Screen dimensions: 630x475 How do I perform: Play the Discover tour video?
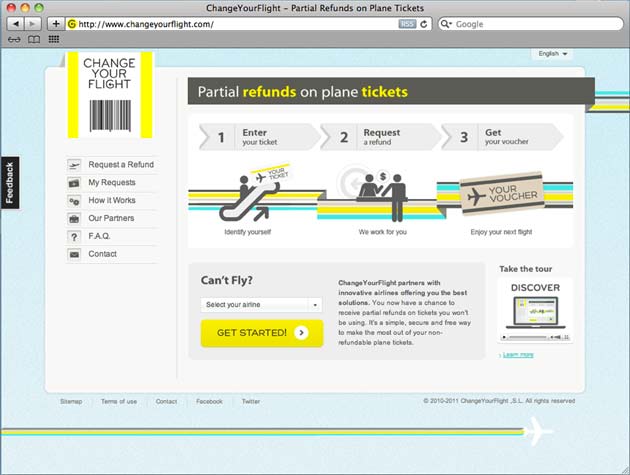point(504,337)
